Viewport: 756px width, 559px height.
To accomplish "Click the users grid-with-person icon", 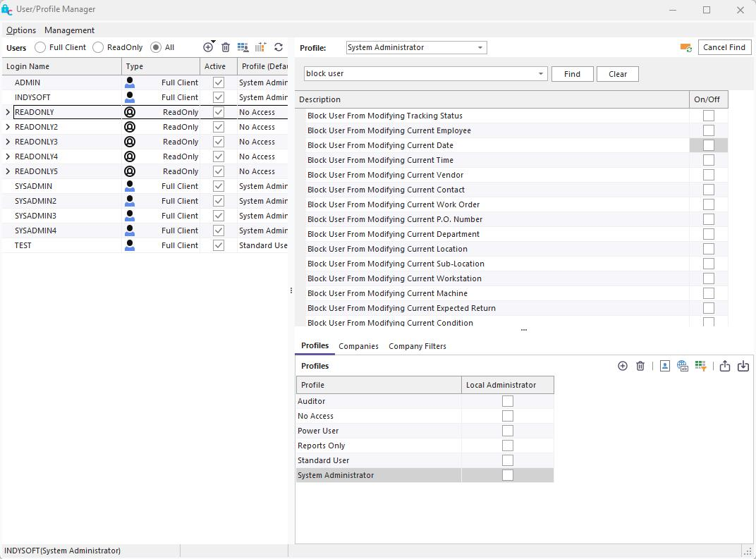I will click(243, 47).
